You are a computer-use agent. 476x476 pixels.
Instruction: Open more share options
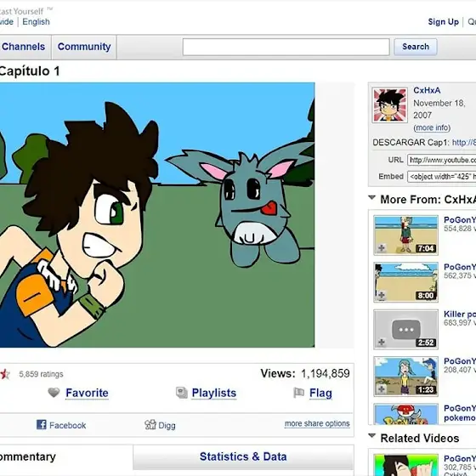[317, 423]
